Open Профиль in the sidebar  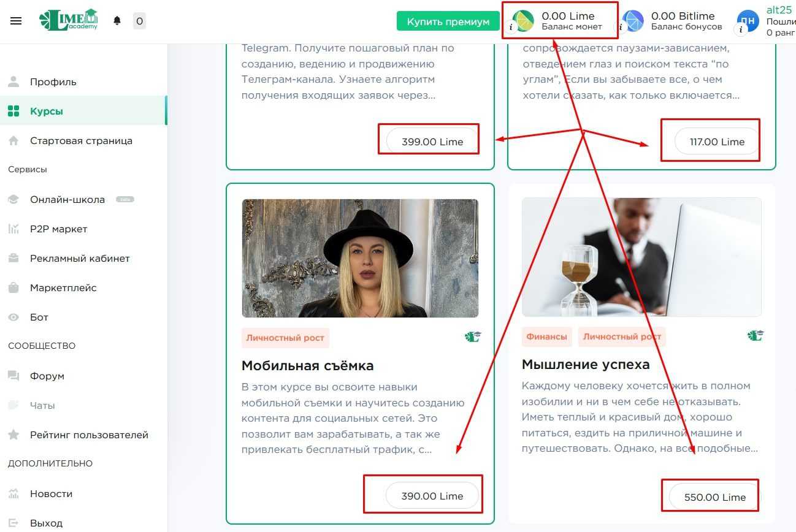coord(53,82)
